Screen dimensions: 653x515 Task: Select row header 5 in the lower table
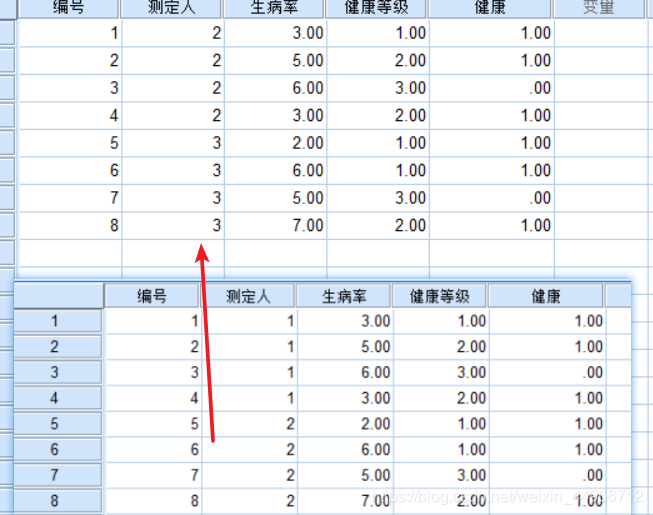57,424
